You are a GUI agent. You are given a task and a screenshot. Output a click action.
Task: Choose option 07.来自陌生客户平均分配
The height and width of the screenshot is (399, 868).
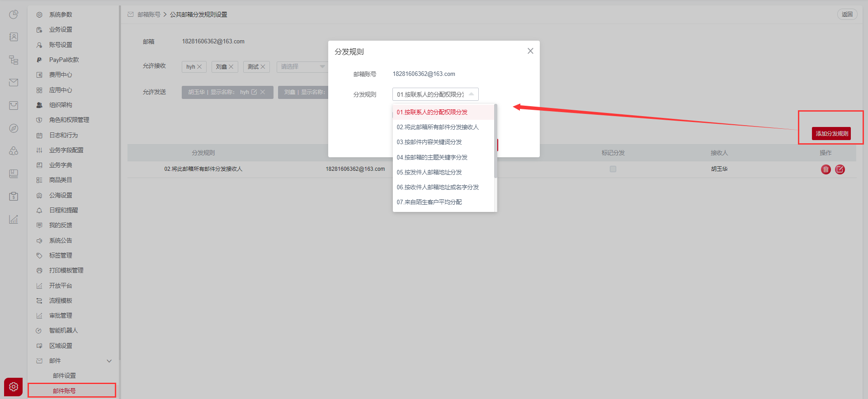click(429, 202)
